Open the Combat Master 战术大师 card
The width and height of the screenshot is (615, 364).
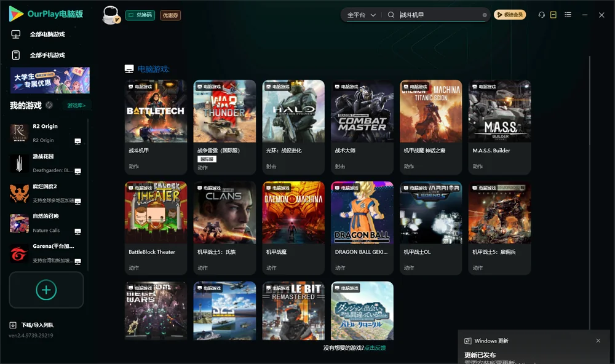pos(362,127)
